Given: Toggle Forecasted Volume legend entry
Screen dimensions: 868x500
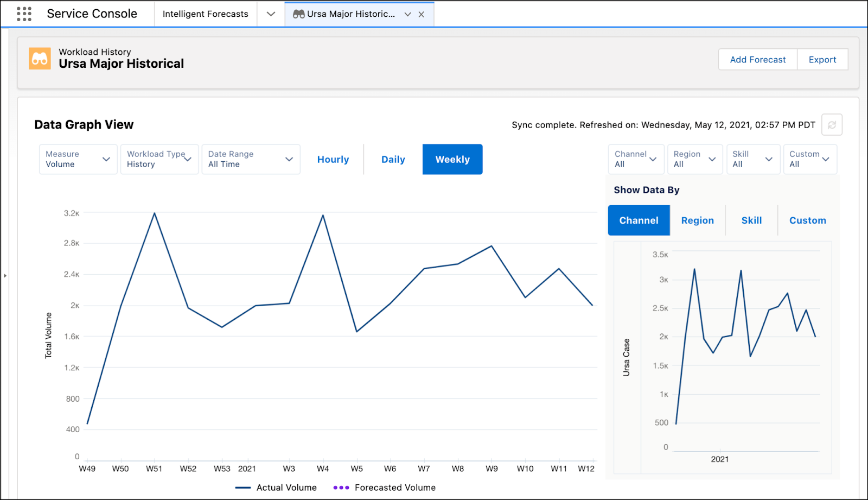Looking at the screenshot, I should click(385, 488).
